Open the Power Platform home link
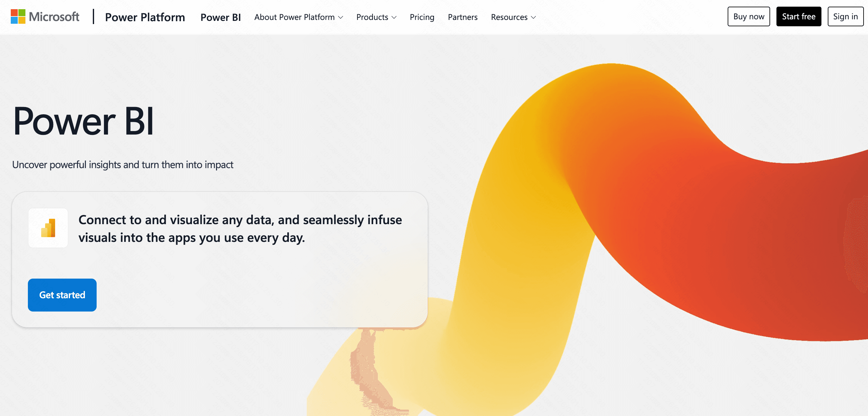868x416 pixels. (x=145, y=17)
